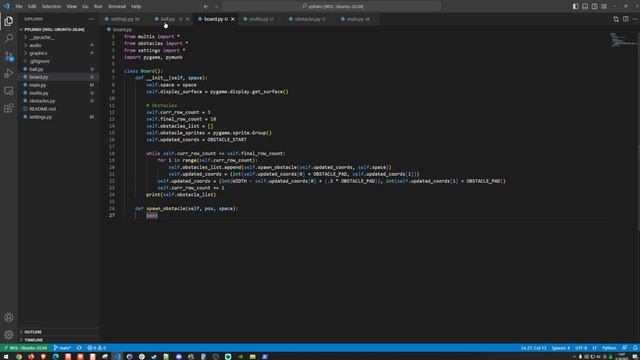Open the Remote Explorer view

coord(9,91)
